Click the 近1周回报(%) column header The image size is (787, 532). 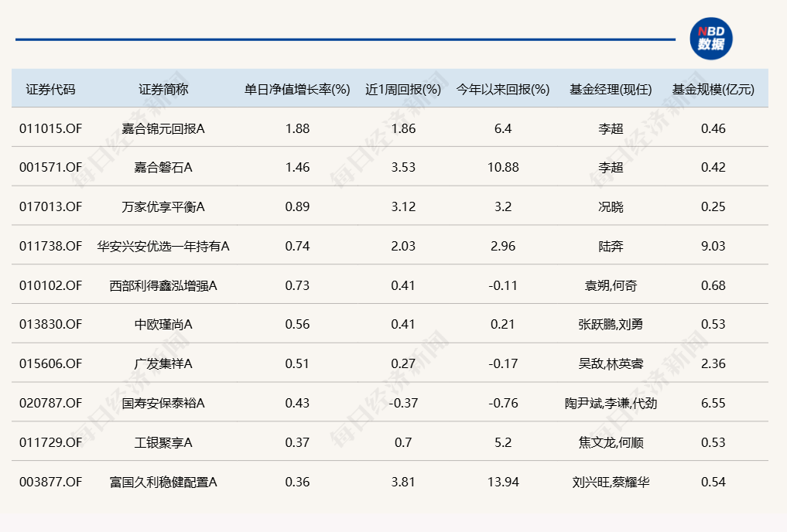[x=403, y=89]
